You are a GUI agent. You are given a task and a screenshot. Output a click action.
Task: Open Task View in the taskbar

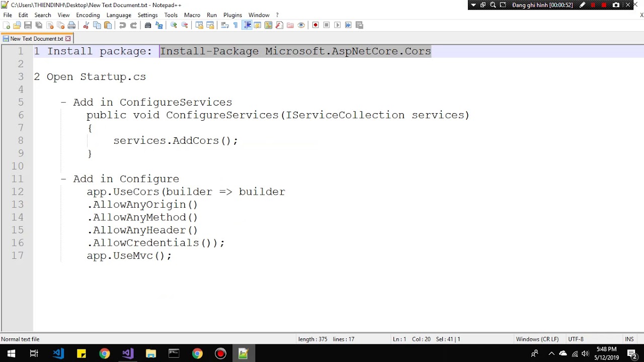(34, 353)
